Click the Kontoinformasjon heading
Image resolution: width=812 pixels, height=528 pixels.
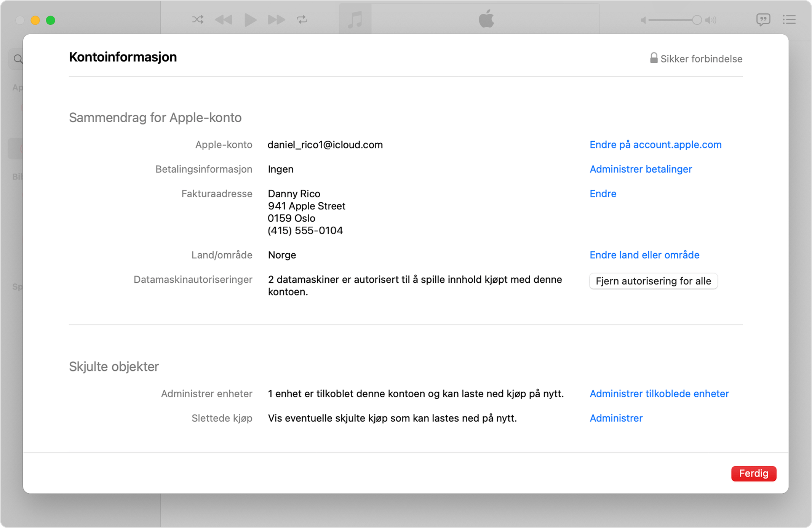[x=123, y=57]
